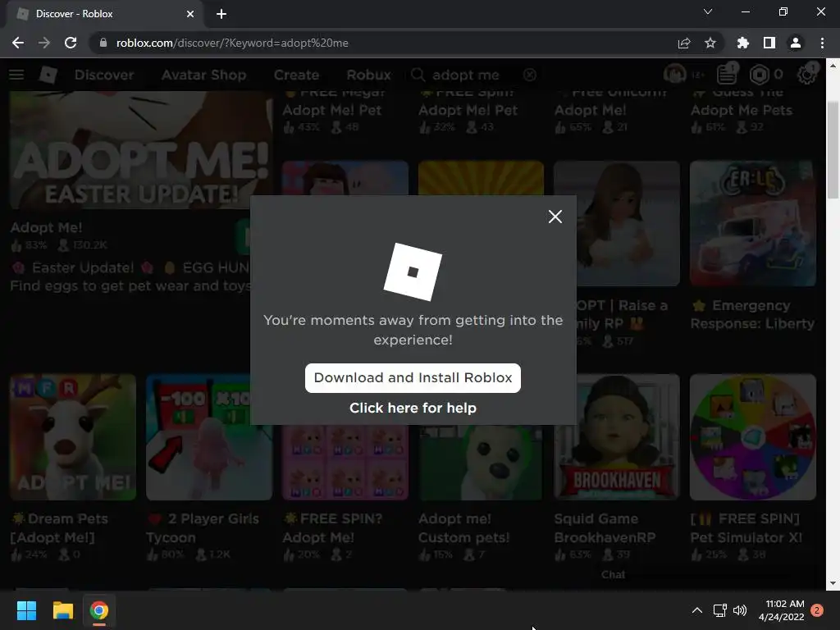Open the Click here for help link
Viewport: 840px width, 630px height.
[413, 409]
